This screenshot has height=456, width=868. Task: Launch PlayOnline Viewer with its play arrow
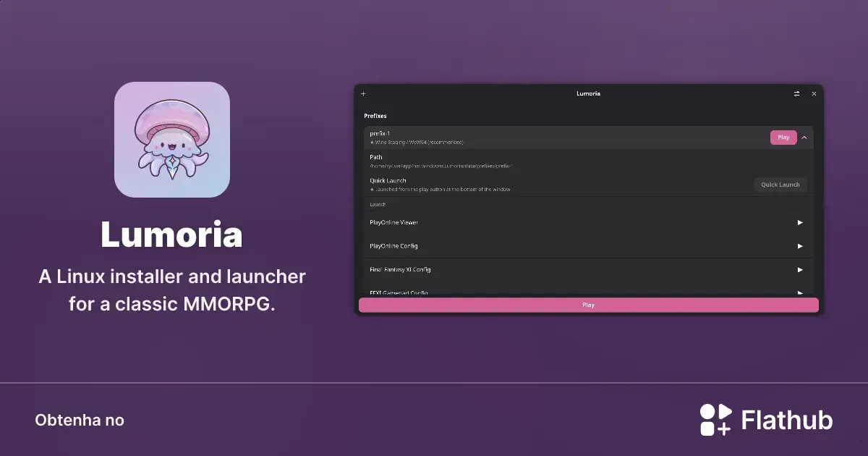(x=800, y=222)
